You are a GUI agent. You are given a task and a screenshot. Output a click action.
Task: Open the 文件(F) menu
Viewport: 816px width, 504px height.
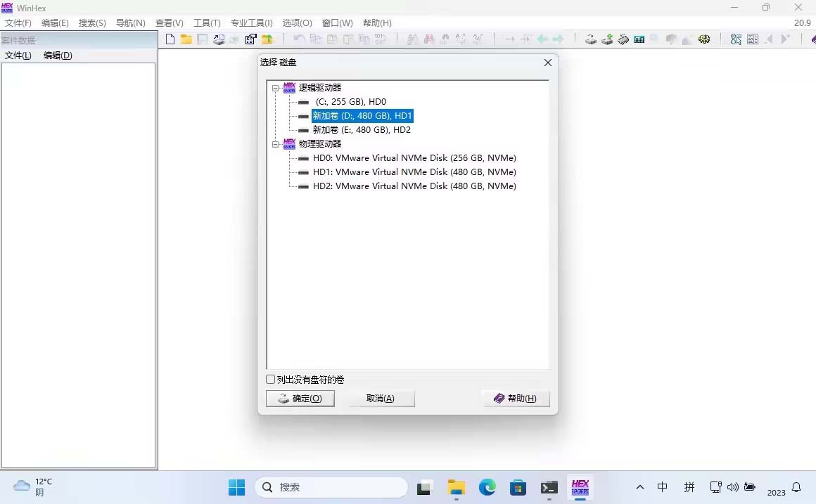click(18, 23)
